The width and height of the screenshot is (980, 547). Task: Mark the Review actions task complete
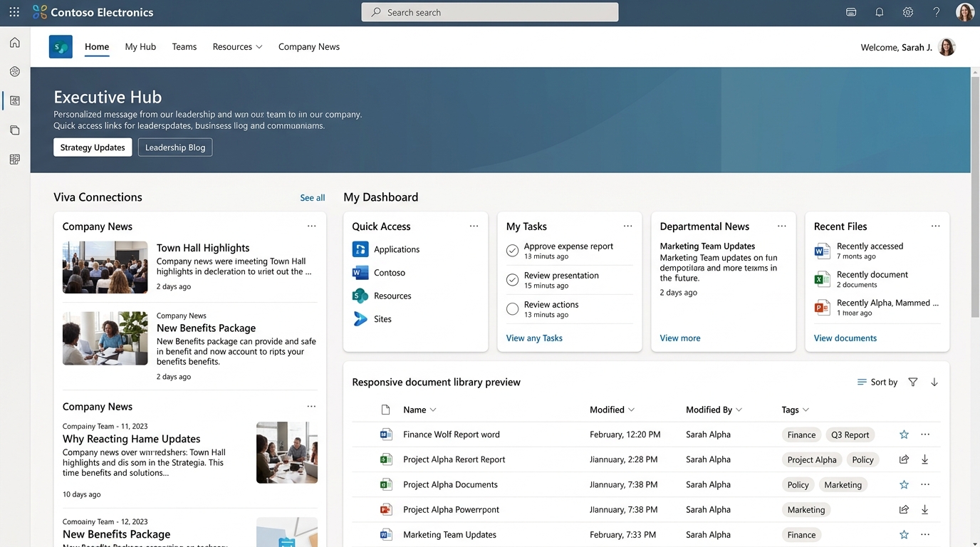coord(512,309)
